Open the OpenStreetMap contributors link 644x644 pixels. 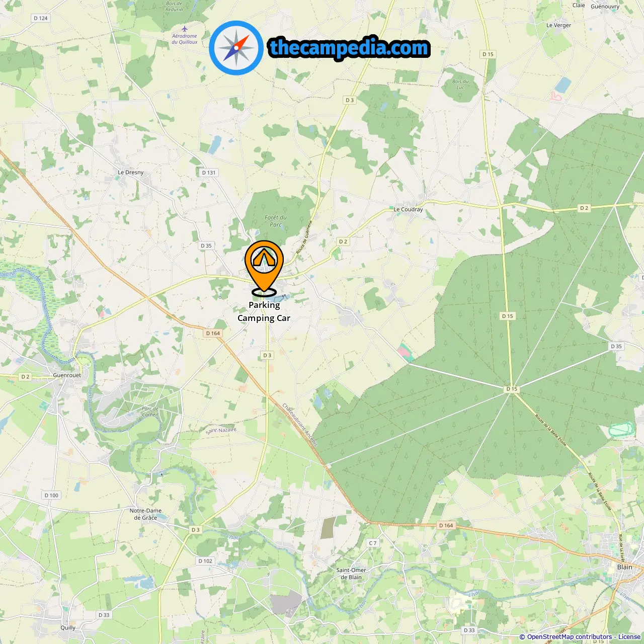(x=570, y=637)
